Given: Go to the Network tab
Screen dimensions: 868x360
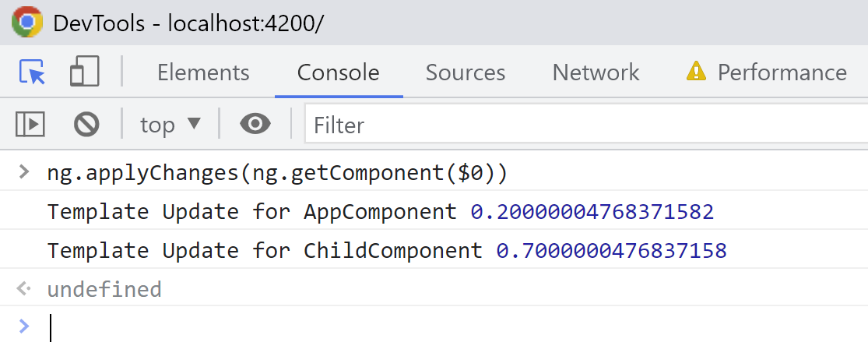Looking at the screenshot, I should point(596,72).
